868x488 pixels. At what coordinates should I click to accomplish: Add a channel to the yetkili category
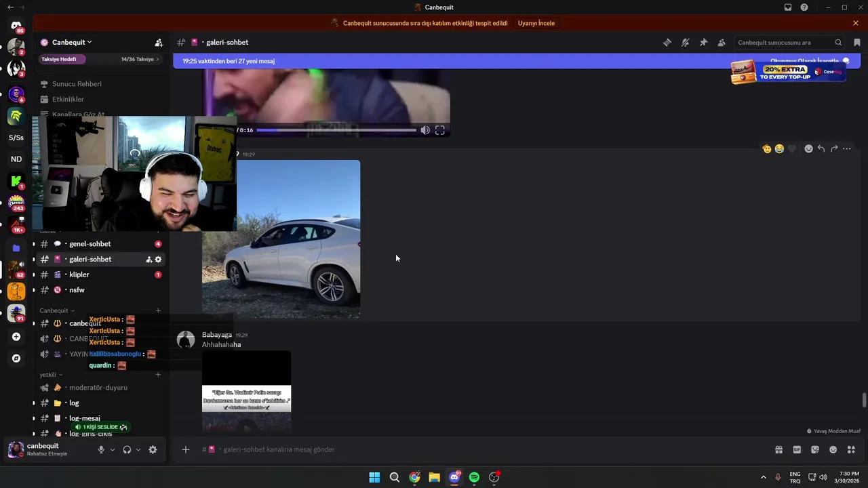pyautogui.click(x=158, y=375)
